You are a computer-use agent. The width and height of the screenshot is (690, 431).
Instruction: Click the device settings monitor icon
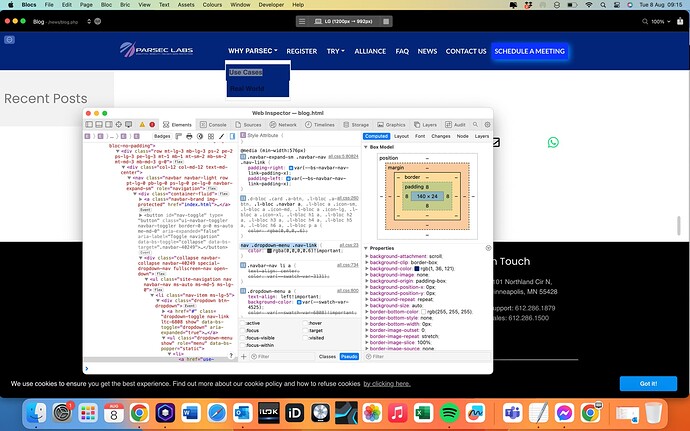pos(128,125)
